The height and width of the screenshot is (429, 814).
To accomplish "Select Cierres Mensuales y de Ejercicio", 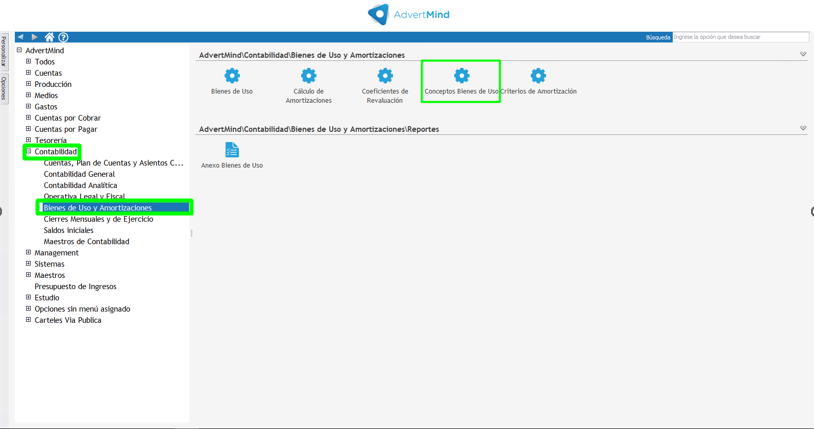I will (98, 219).
